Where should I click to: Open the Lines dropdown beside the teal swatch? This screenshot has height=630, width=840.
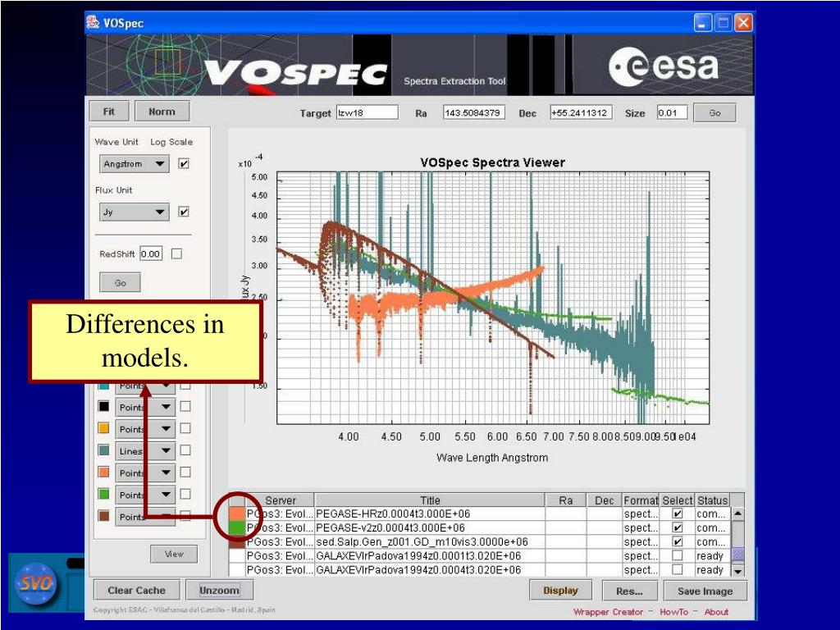pyautogui.click(x=145, y=451)
